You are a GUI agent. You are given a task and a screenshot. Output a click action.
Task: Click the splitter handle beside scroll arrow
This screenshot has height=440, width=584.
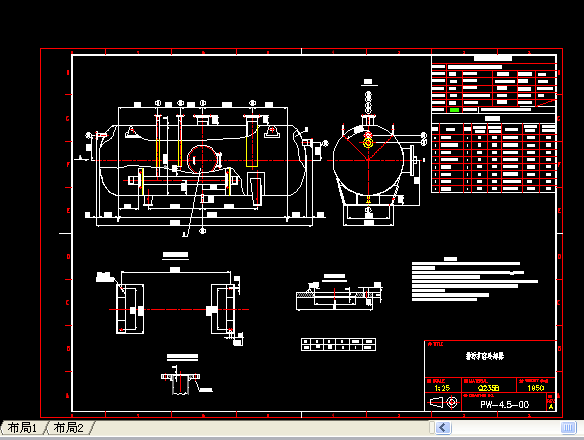click(432, 427)
